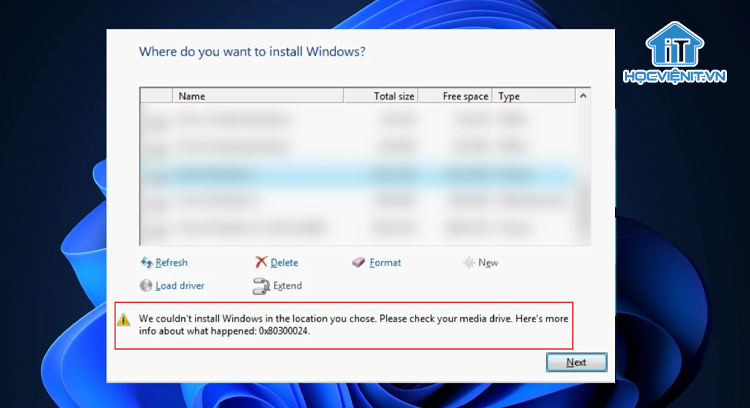Click the Extend partition icon

pos(261,286)
